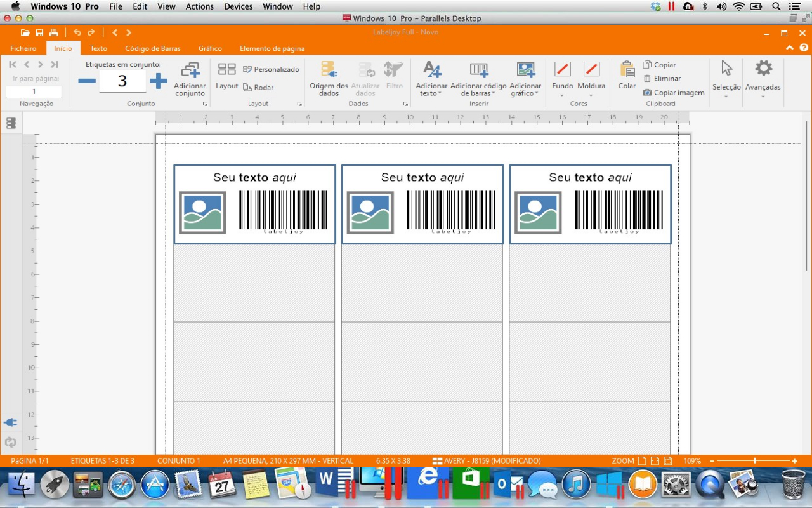Open Adicionar código de barras dropdown
Viewport: 812px width, 508px height.
click(x=478, y=79)
